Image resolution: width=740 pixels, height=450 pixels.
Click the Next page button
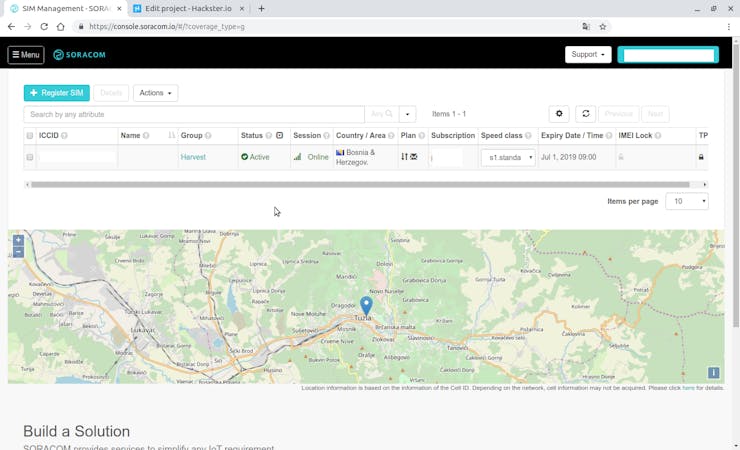point(655,114)
